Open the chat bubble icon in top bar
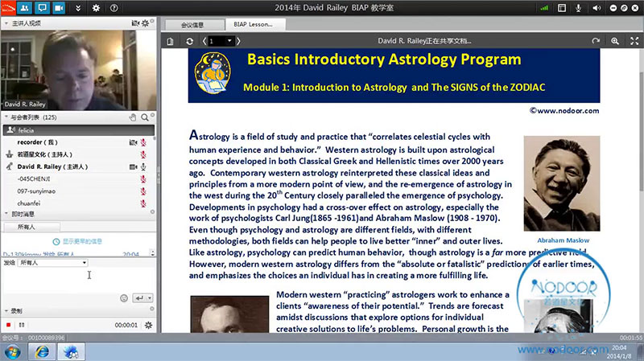Screen dimensions: 644x361 (x=42, y=7)
